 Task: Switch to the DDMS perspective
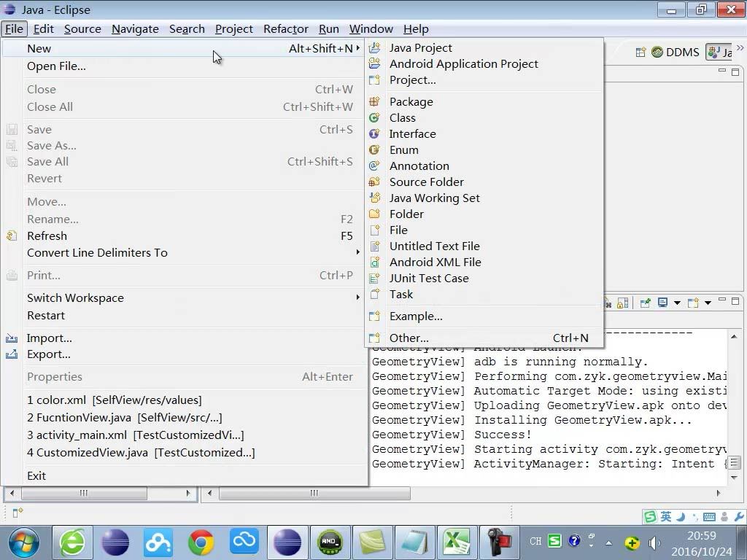(675, 52)
